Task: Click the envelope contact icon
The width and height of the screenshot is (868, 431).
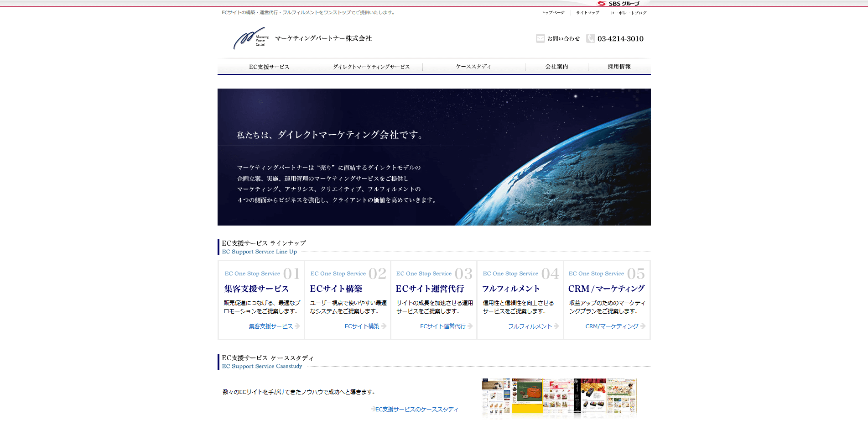Action: 540,38
